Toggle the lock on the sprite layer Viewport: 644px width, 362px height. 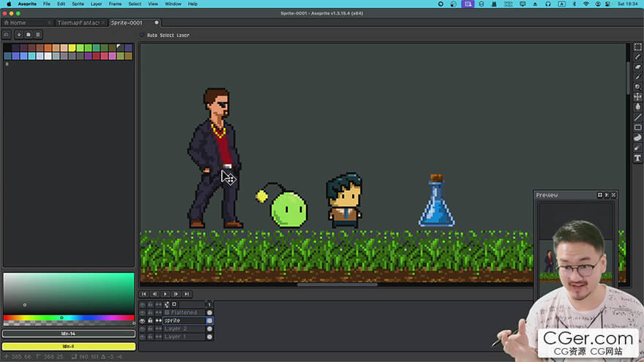coord(151,320)
